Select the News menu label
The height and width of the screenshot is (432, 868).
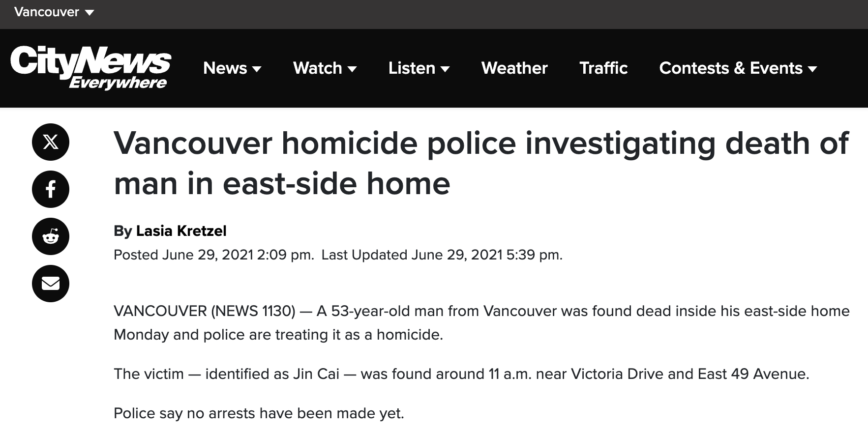pos(225,68)
